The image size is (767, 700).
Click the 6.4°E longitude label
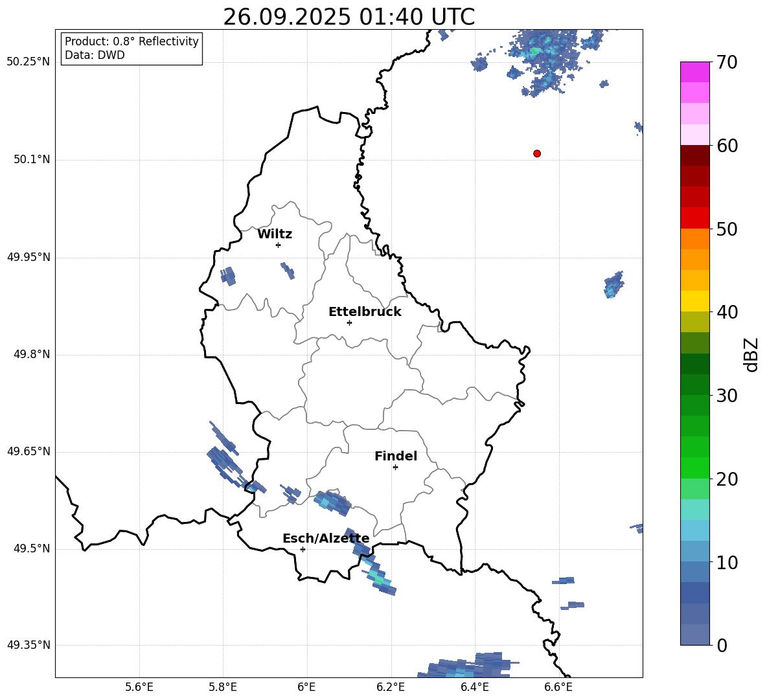474,687
